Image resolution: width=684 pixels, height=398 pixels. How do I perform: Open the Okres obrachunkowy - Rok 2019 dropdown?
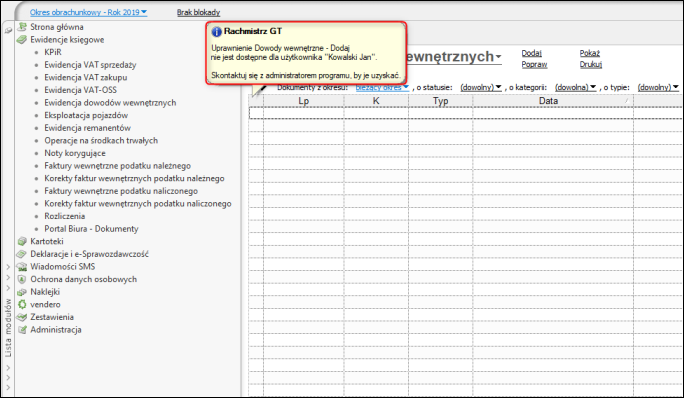pyautogui.click(x=89, y=12)
